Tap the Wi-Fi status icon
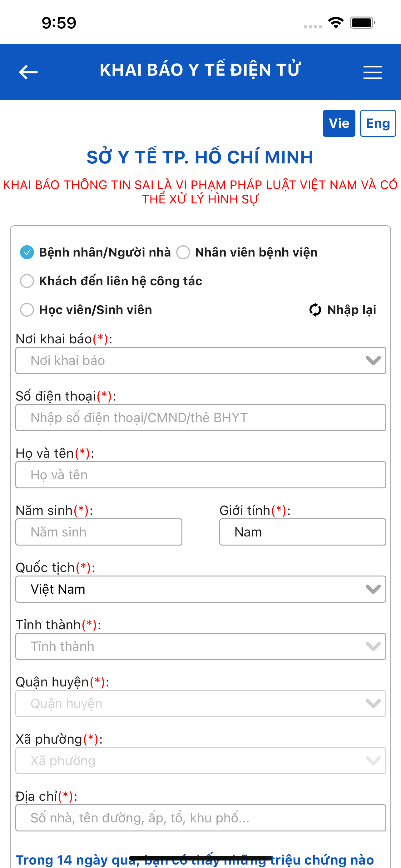Image resolution: width=401 pixels, height=868 pixels. pyautogui.click(x=336, y=22)
